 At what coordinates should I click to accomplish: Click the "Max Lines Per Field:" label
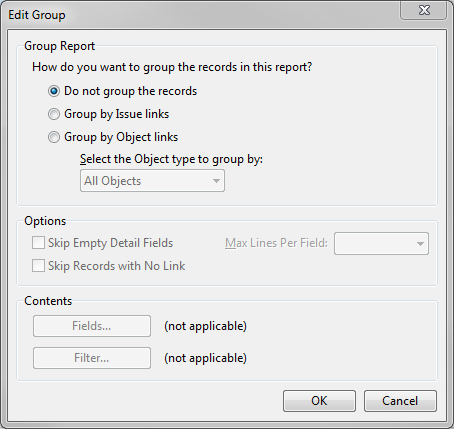click(276, 243)
